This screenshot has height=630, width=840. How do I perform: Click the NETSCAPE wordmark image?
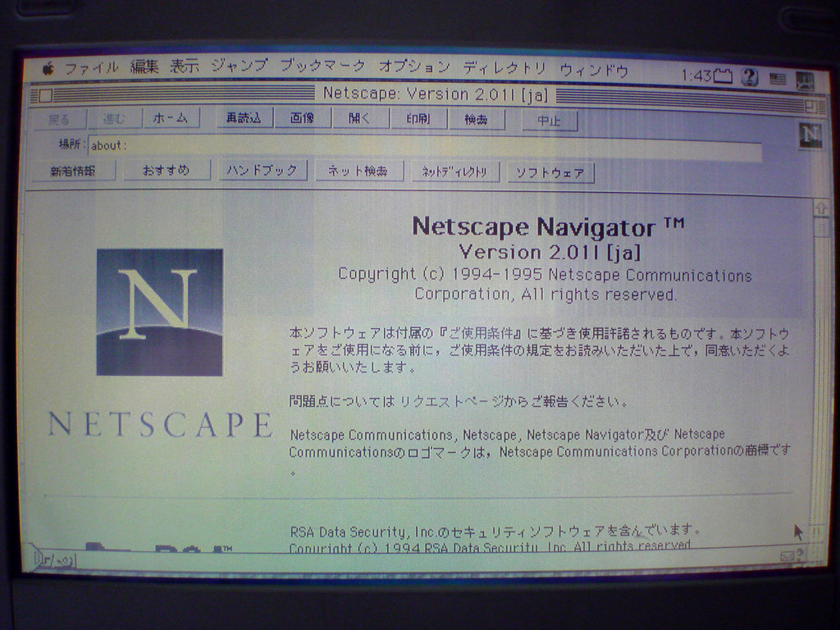[160, 425]
